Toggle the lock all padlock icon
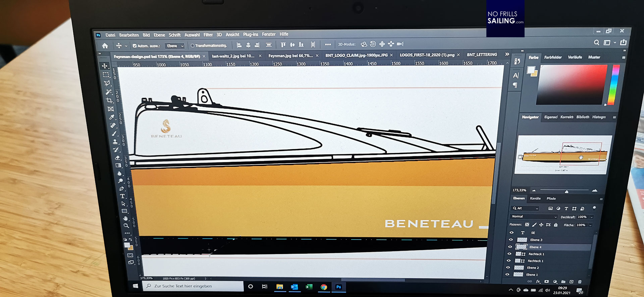644x297 pixels. pos(556,225)
